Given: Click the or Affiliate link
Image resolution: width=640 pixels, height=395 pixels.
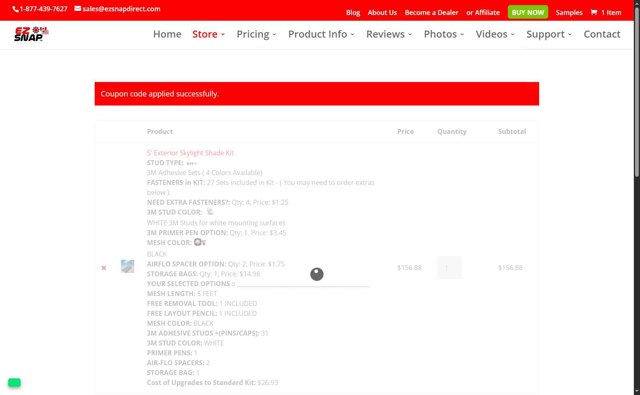Looking at the screenshot, I should (x=483, y=13).
